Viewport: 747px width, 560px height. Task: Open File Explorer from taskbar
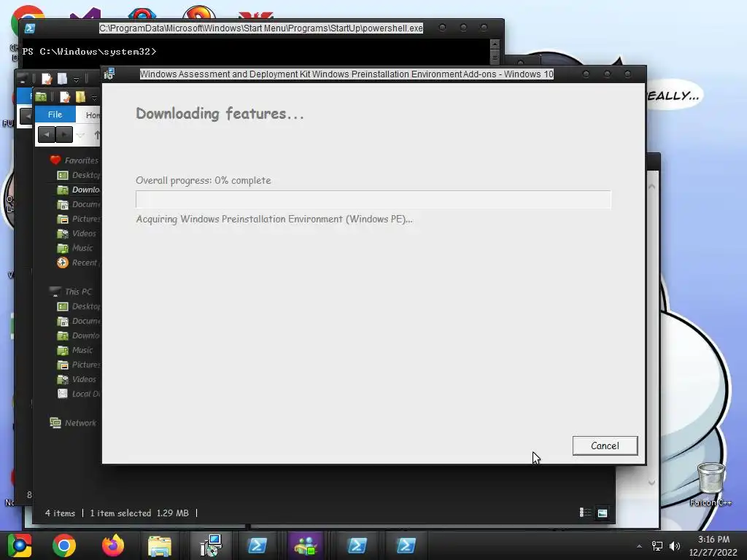[x=160, y=545]
